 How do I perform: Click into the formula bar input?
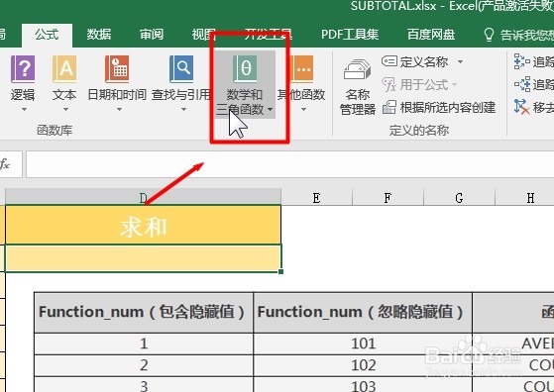click(289, 164)
